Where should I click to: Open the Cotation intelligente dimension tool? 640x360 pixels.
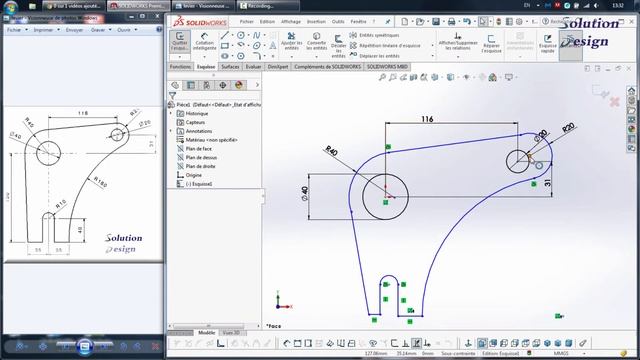204,41
